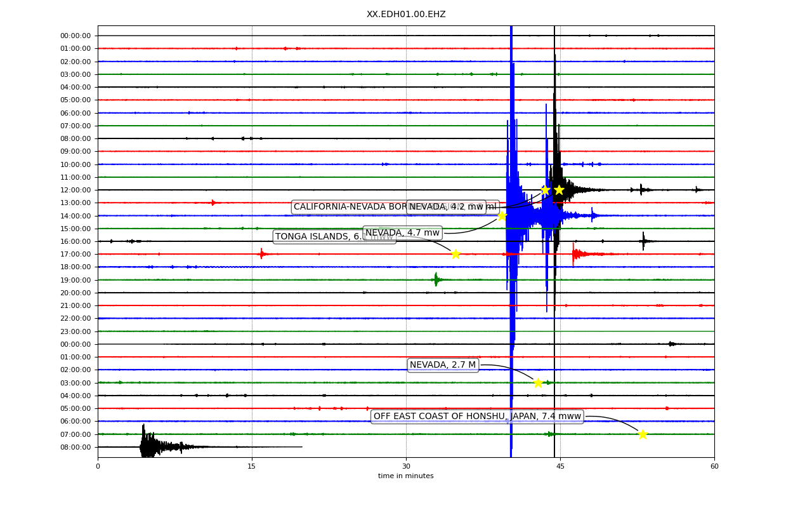
Task: Click the red waveform burst on the 17:00:00 trace
Action: pos(576,255)
